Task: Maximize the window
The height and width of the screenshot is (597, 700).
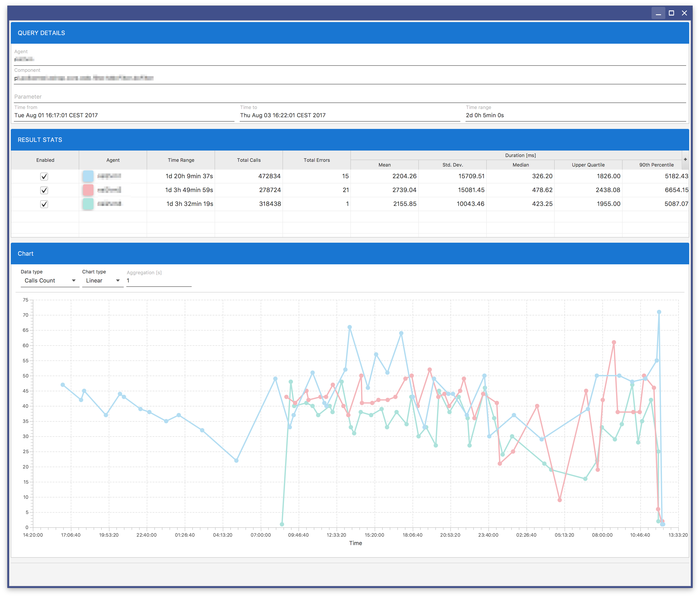Action: 671,13
